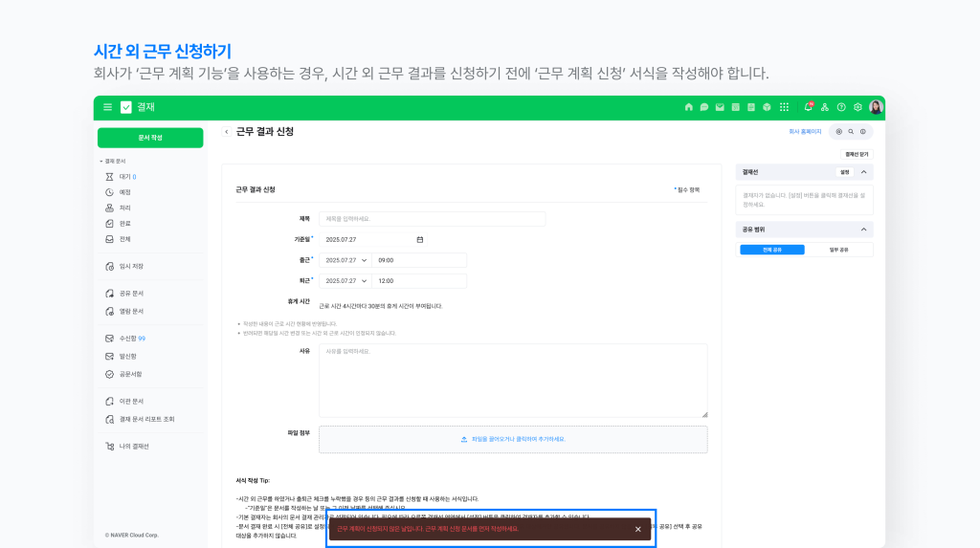Open 완료 in the sidebar

[x=123, y=224]
